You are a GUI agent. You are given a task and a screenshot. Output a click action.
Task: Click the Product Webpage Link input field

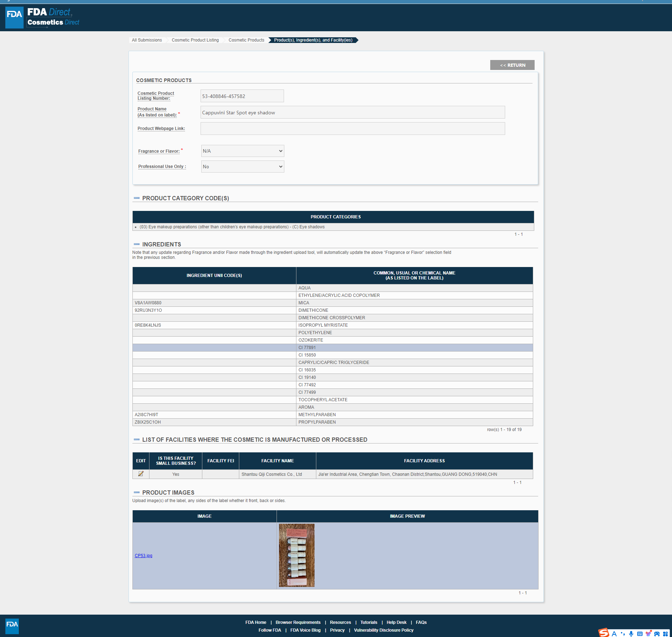tap(353, 129)
